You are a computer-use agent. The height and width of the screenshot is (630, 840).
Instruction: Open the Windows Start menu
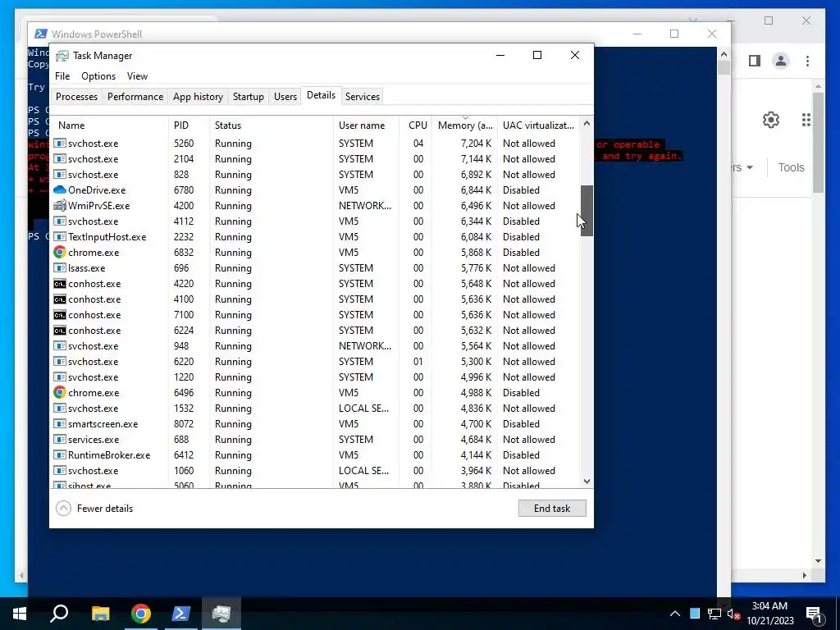(20, 614)
